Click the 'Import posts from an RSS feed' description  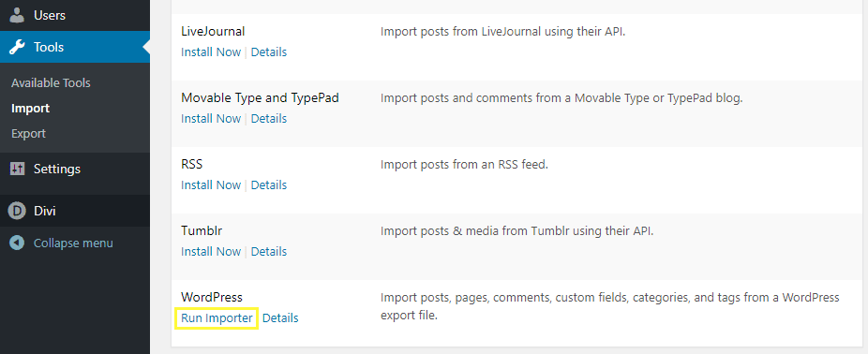pos(464,164)
